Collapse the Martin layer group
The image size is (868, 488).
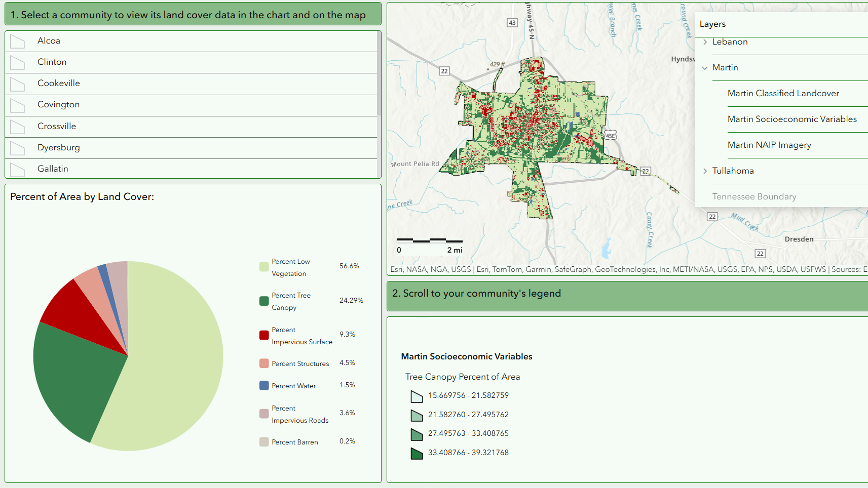[705, 67]
